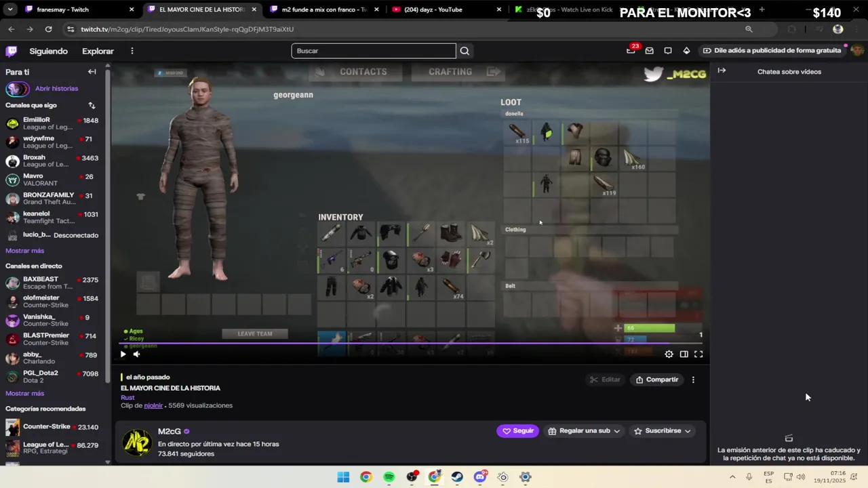The height and width of the screenshot is (488, 868).
Task: Open ElmiilloR channel in sidebar
Action: (x=52, y=123)
